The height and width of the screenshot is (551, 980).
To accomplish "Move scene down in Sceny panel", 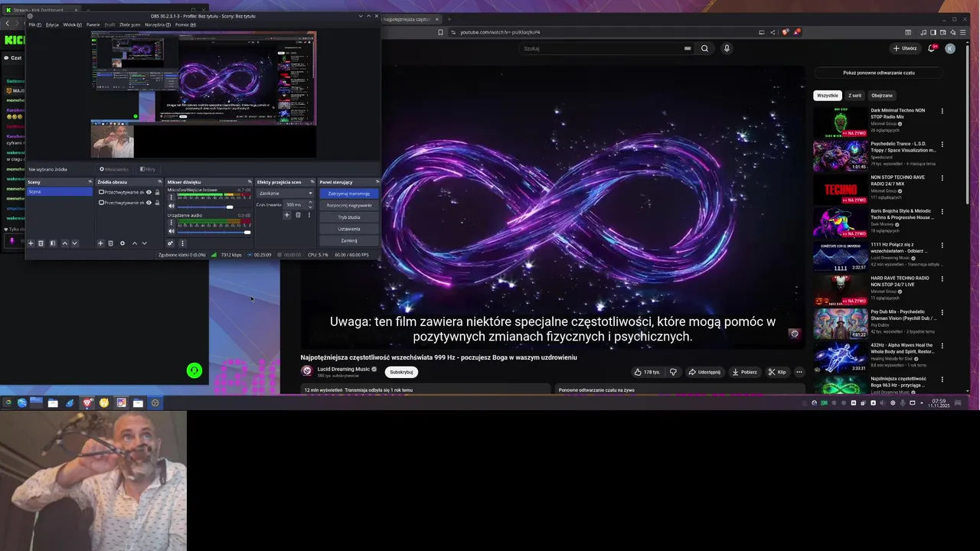I will (74, 243).
